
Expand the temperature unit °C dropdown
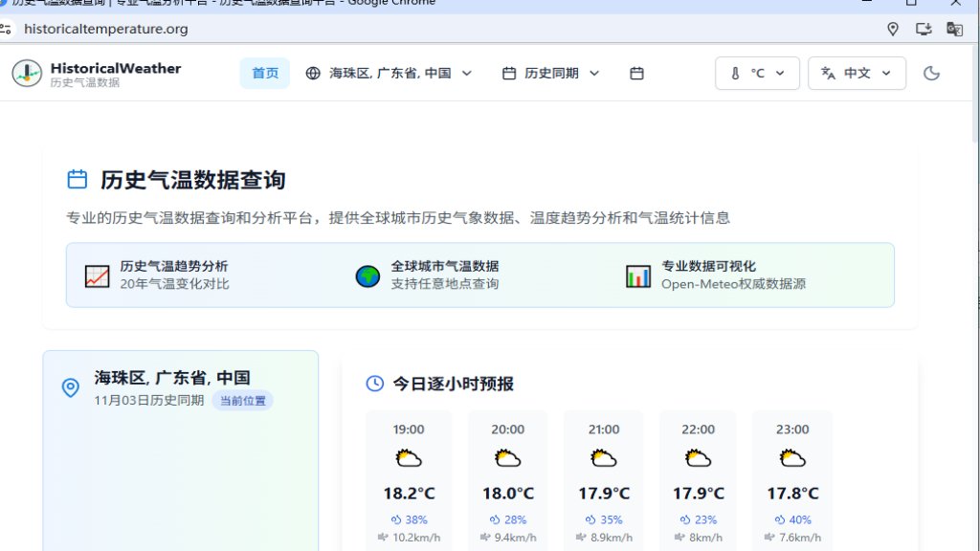pyautogui.click(x=757, y=73)
